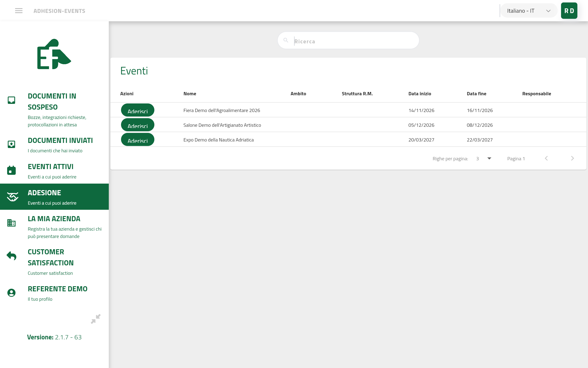Click the handshake icon for Adesione
Viewport: 588px width, 368px height.
pyautogui.click(x=13, y=197)
